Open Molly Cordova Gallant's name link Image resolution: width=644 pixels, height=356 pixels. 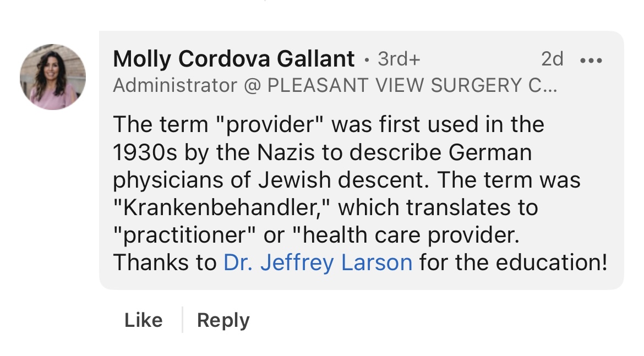tap(234, 59)
